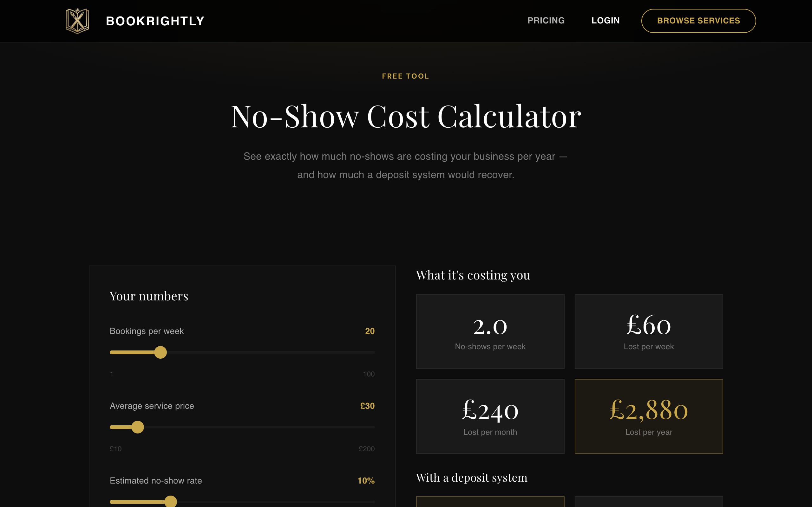Click the BOOKRIGHTLY brand name
This screenshot has width=812, height=507.
tap(155, 21)
